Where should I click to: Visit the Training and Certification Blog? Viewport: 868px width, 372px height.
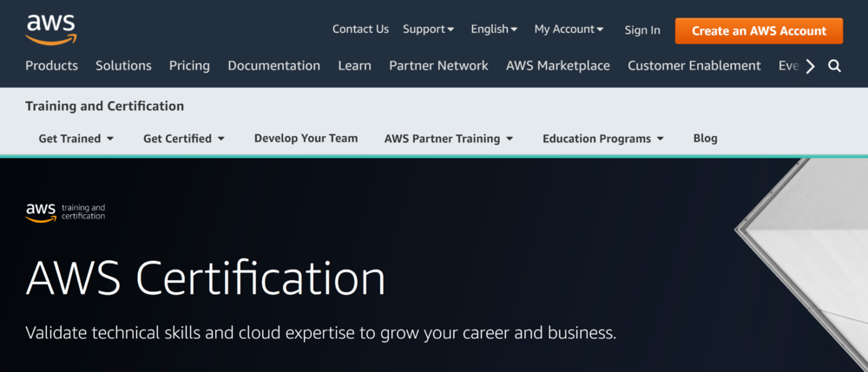705,138
